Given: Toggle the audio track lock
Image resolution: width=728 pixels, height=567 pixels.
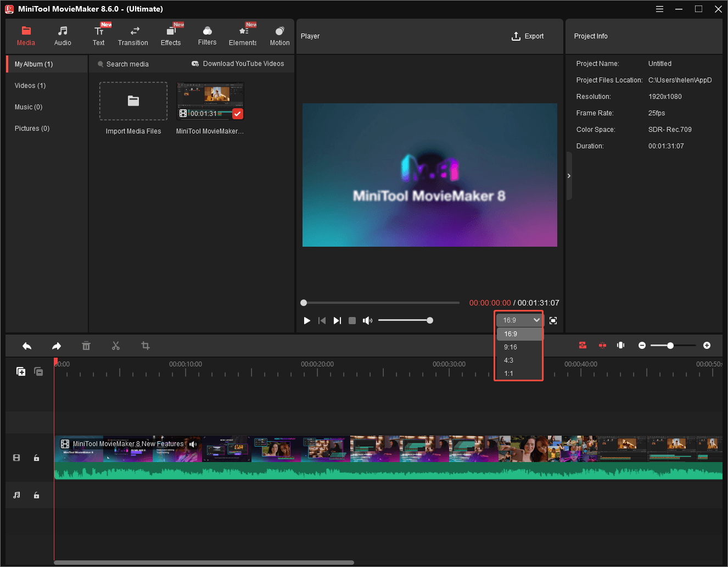Looking at the screenshot, I should coord(36,495).
